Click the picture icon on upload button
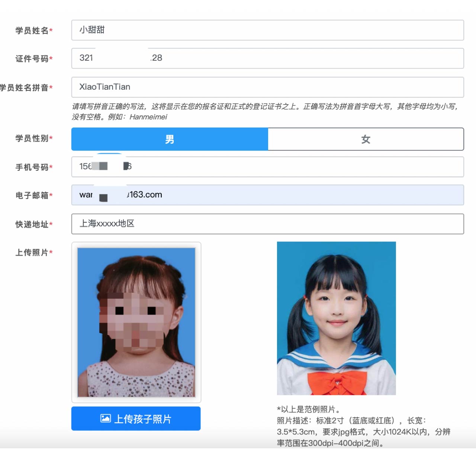Image resolution: width=476 pixels, height=449 pixels. coord(105,418)
